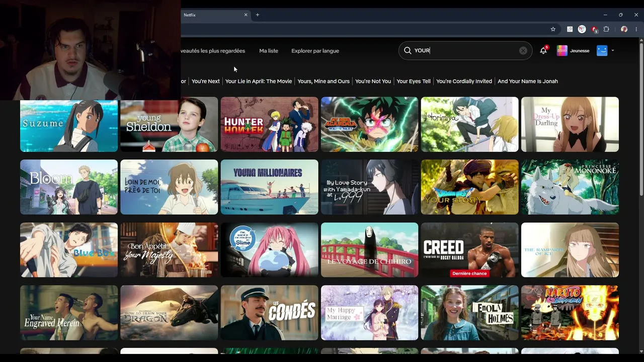Screen dimensions: 644x362
Task: Open the Horimiya thumbnail
Action: (469, 124)
